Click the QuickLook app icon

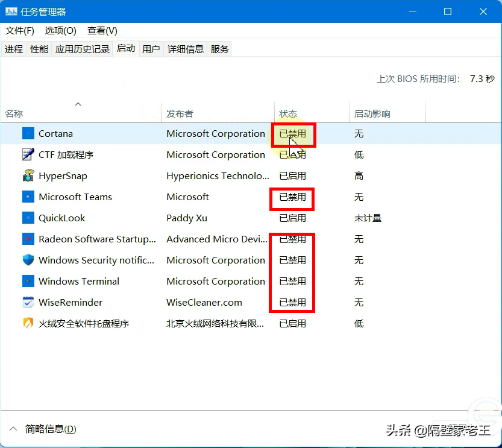(27, 218)
